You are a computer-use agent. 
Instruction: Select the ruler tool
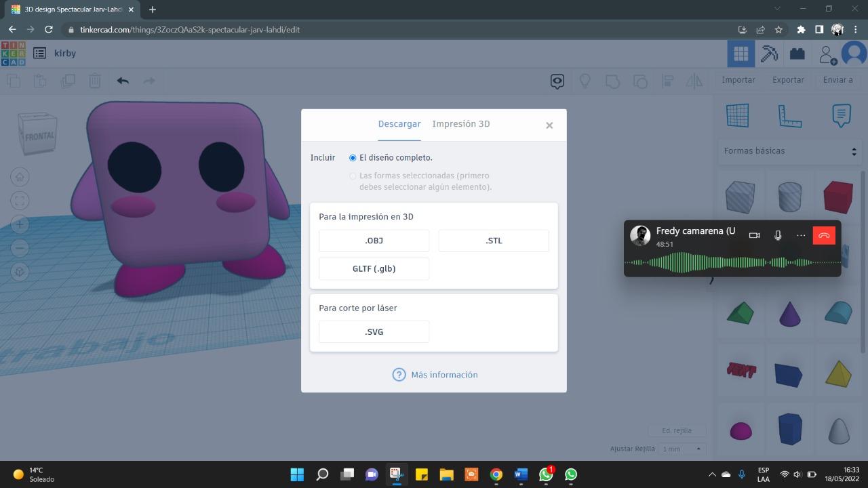tap(789, 115)
